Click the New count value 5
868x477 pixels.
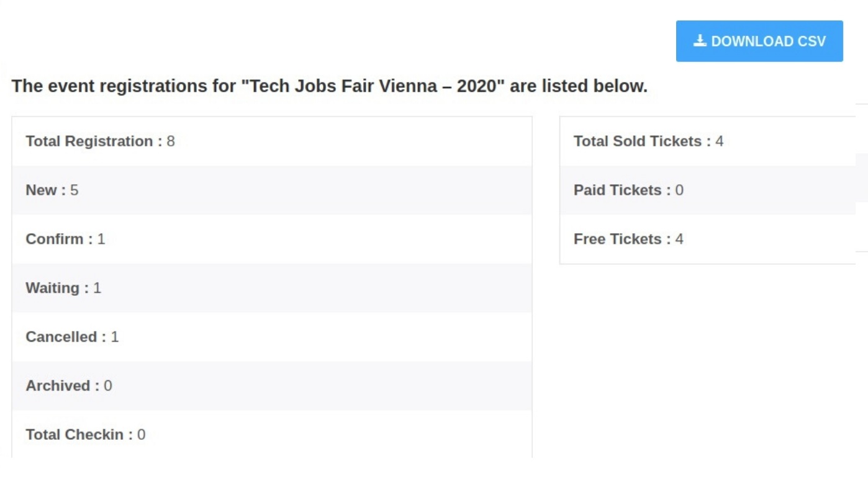point(75,190)
